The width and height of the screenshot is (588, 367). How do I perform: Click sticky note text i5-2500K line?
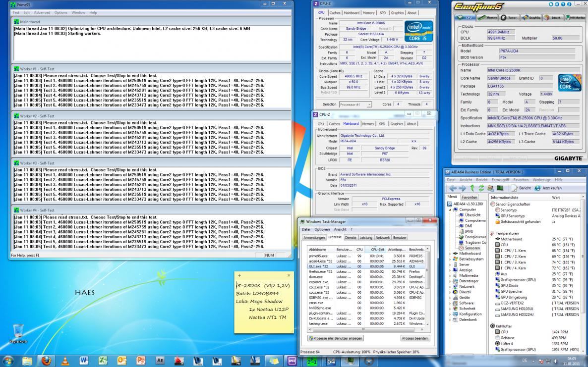[263, 286]
